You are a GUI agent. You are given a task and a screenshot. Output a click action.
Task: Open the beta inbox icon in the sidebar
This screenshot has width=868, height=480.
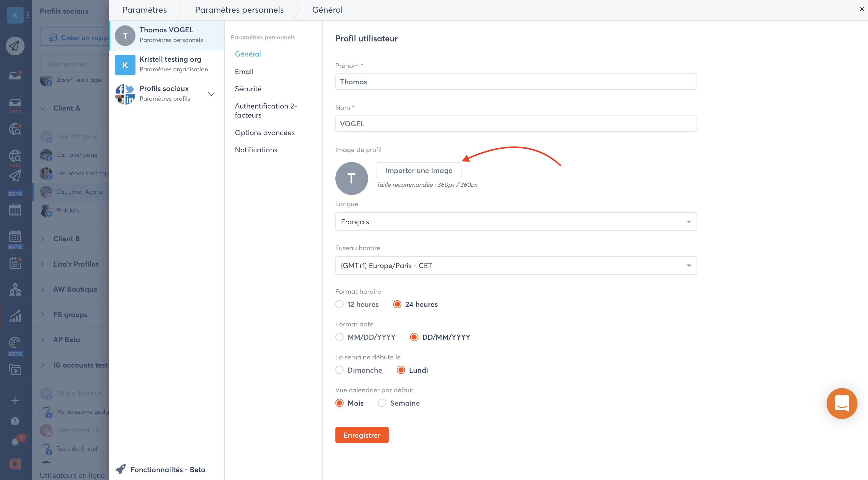tap(15, 102)
